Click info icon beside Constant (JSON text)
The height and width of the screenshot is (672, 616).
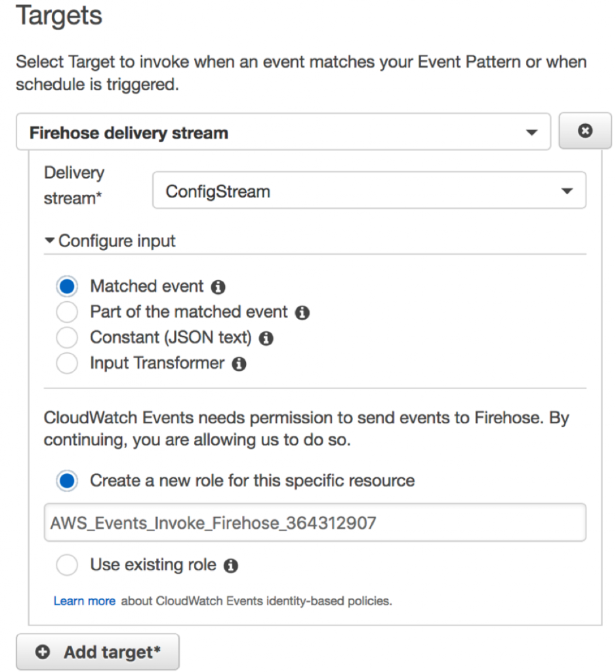tap(266, 339)
